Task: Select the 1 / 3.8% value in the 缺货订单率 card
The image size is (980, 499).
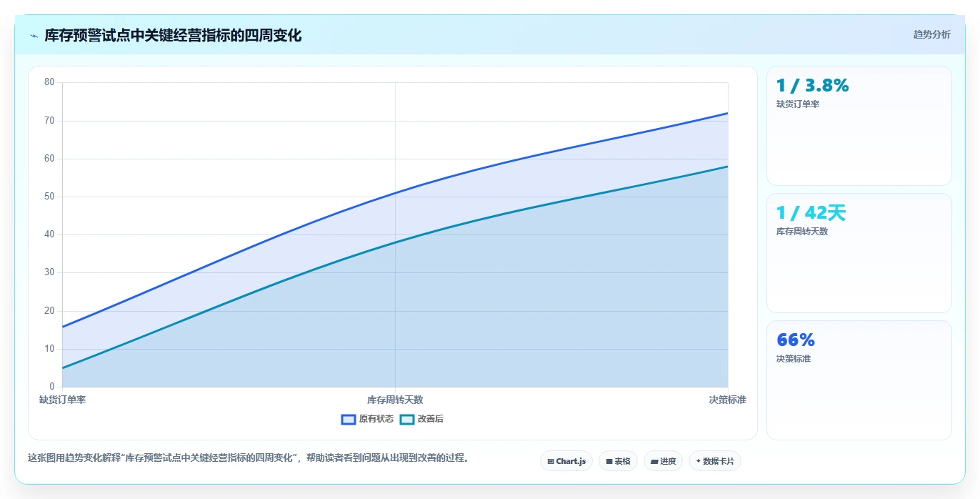Action: click(x=813, y=86)
